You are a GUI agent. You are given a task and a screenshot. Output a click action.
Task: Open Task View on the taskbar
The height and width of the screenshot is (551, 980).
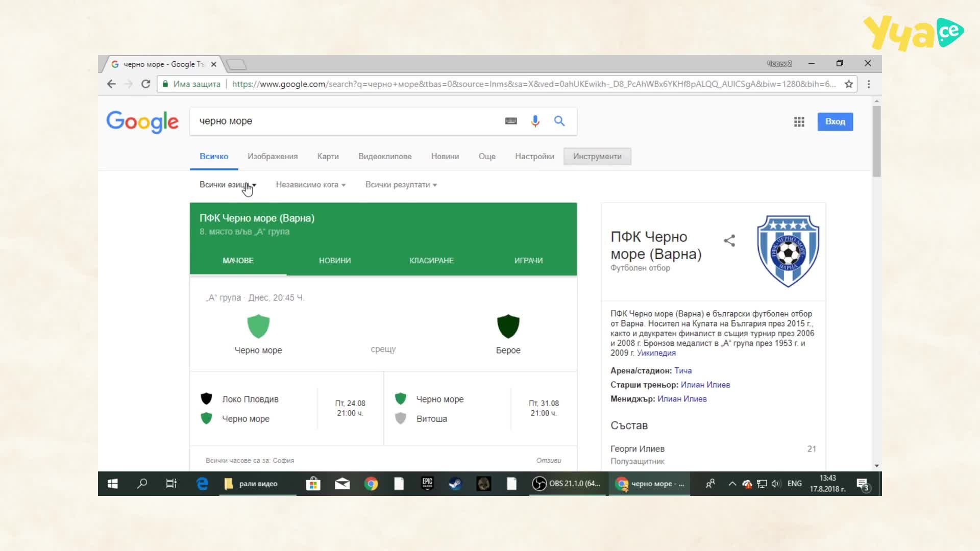[x=171, y=484]
